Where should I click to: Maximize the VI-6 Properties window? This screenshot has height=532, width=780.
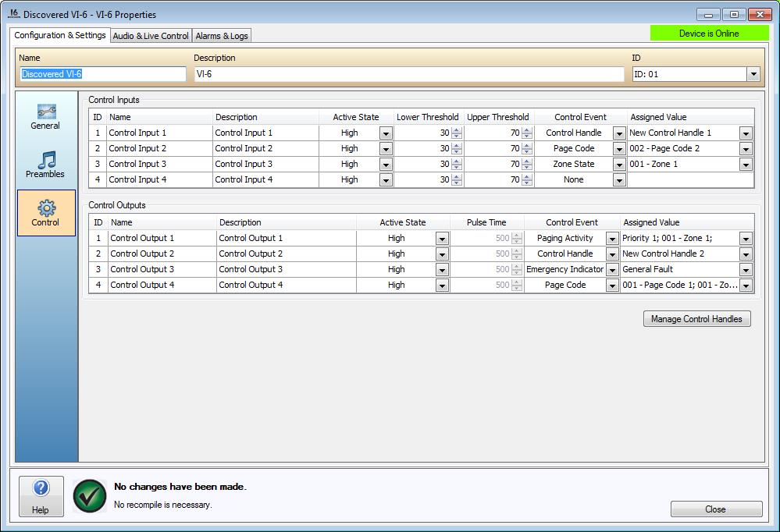pos(734,14)
